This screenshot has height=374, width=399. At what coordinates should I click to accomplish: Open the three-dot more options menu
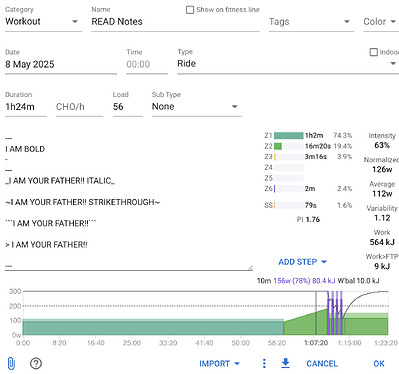(264, 363)
